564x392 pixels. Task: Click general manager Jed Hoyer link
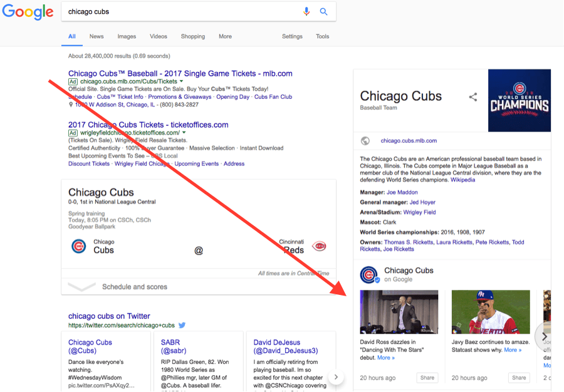tap(422, 202)
